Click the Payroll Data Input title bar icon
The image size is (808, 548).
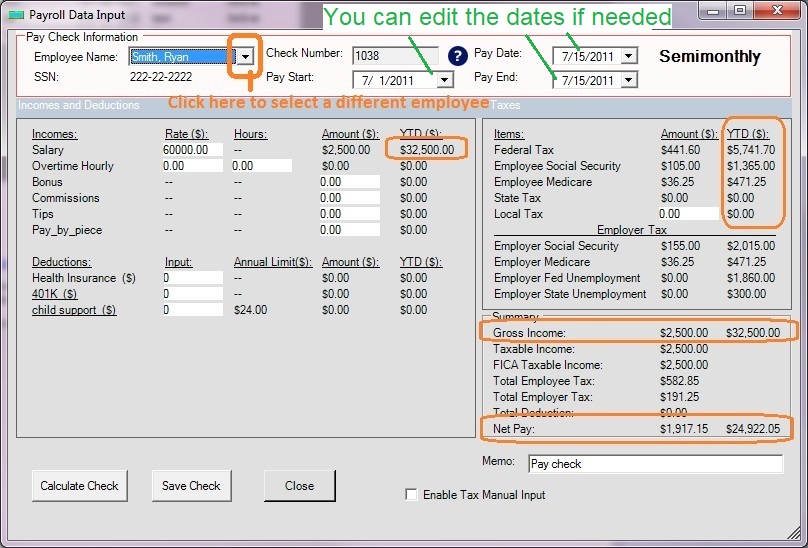[x=15, y=15]
